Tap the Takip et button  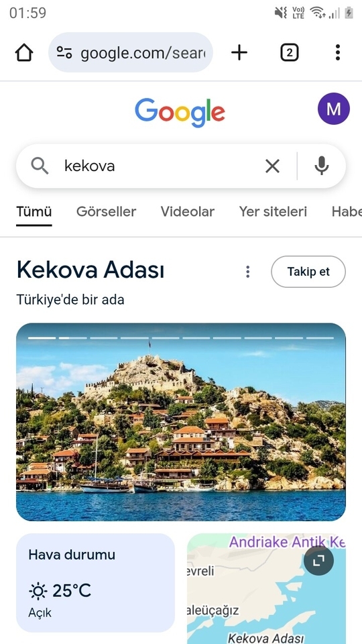click(308, 272)
